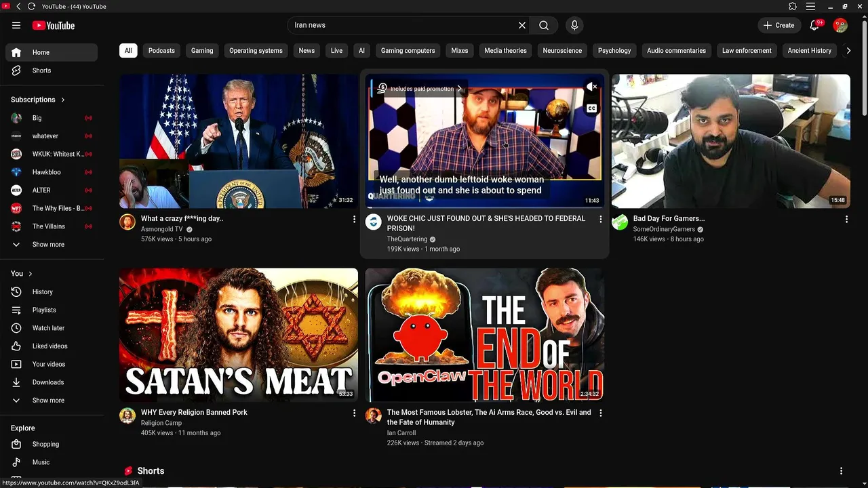The height and width of the screenshot is (488, 868).
Task: Open the Religion Camp channel avatar
Action: point(127,415)
